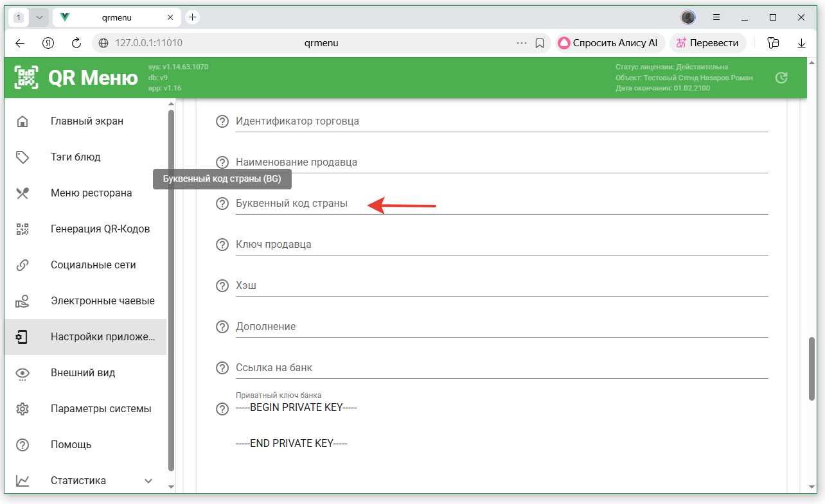Go to Генерация QR-Кодов section
This screenshot has width=825, height=504.
[x=100, y=229]
